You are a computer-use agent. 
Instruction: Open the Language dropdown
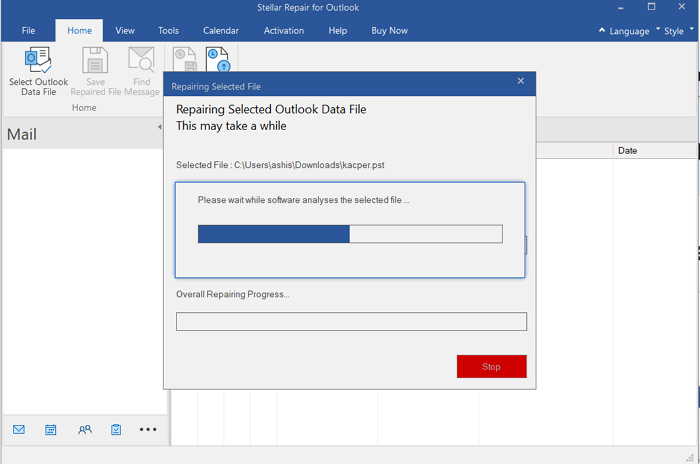point(634,31)
